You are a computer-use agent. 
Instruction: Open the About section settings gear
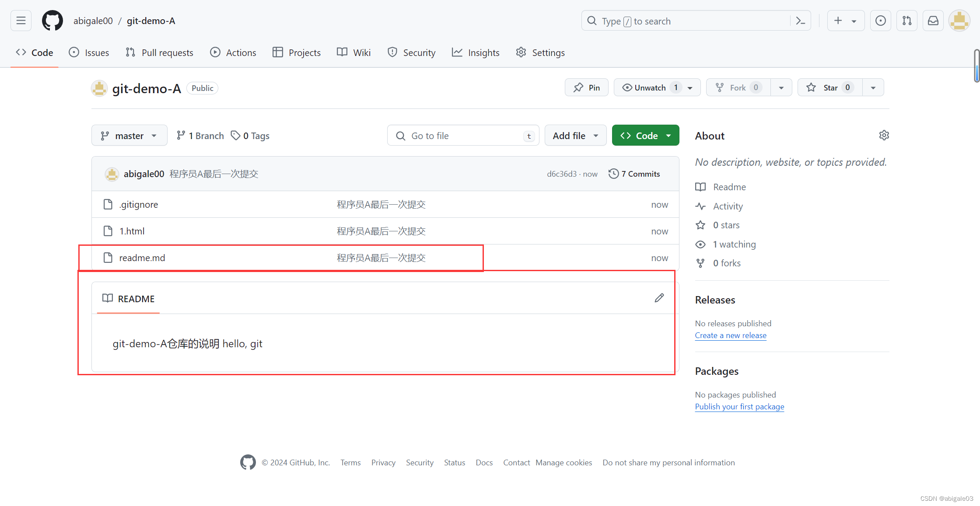[x=884, y=135]
